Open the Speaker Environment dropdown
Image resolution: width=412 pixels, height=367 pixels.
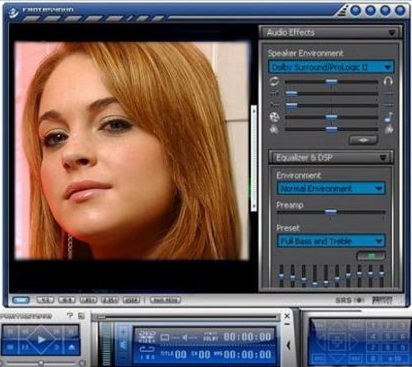331,67
